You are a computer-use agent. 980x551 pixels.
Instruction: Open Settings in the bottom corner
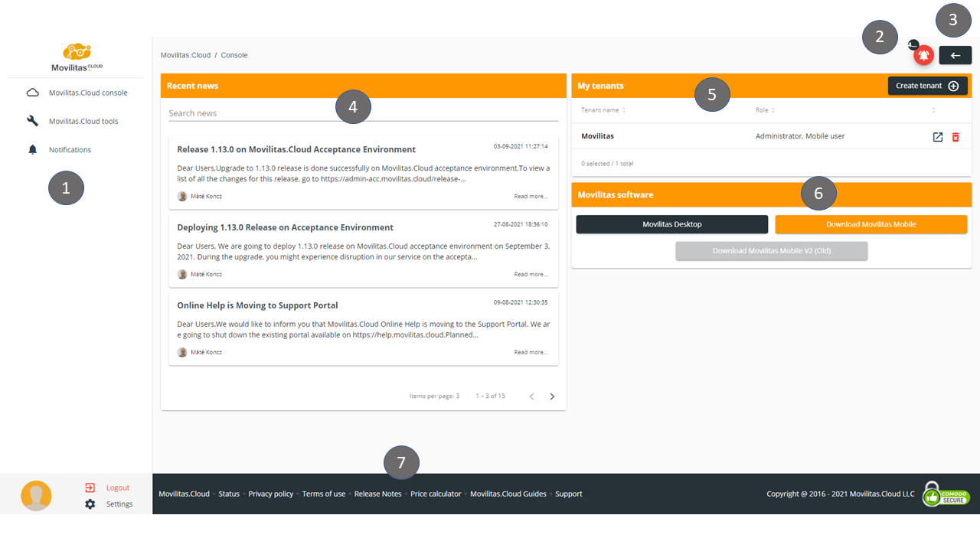click(119, 504)
